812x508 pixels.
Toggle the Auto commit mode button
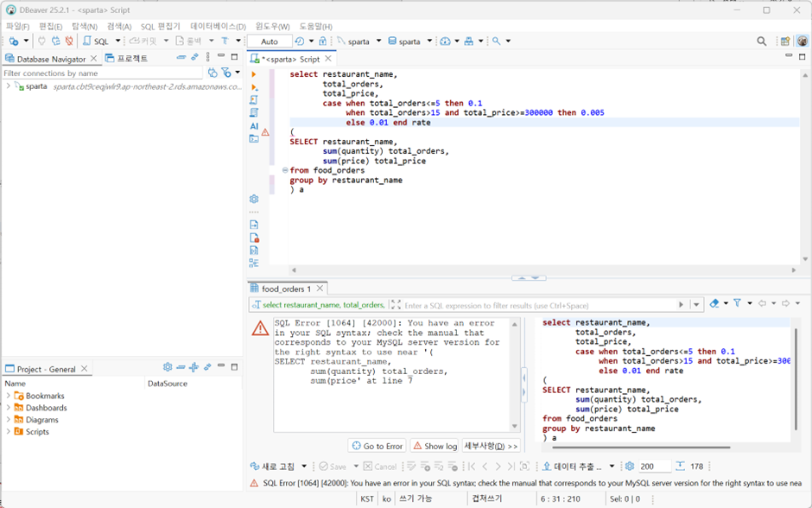point(270,41)
